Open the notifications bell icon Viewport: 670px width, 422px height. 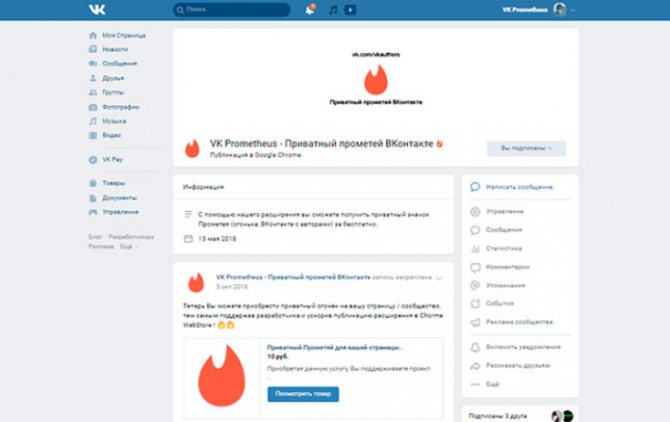310,9
